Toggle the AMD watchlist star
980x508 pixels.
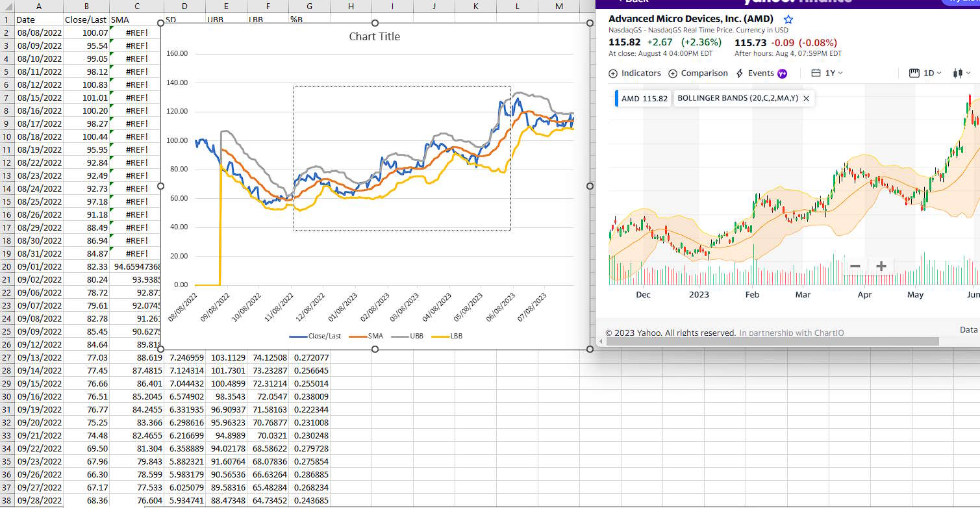point(788,19)
